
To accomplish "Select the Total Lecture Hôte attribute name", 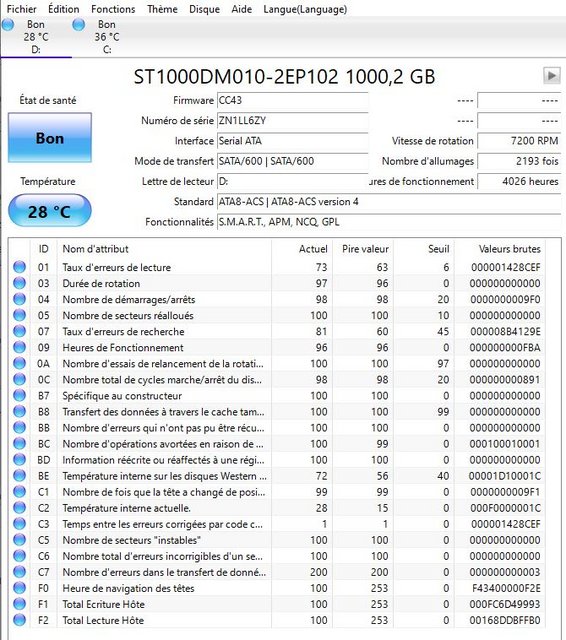I will [103, 620].
